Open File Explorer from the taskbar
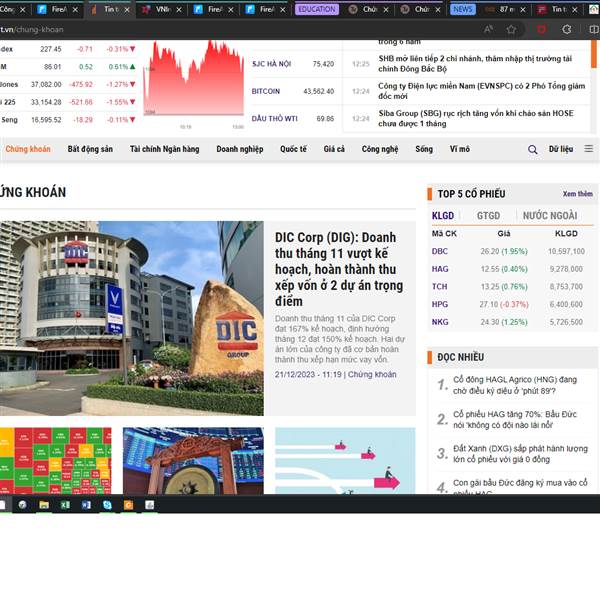The width and height of the screenshot is (600, 600). point(44,505)
